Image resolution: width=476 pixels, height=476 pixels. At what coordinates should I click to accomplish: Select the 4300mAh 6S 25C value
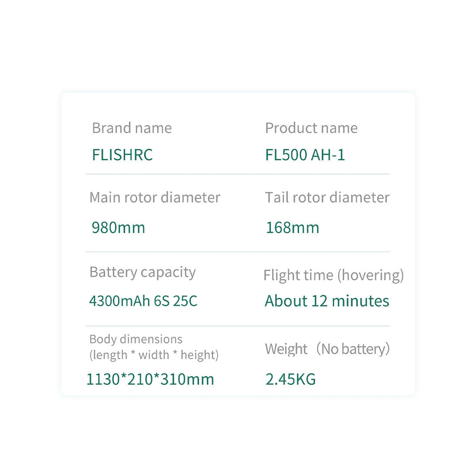[x=143, y=301]
